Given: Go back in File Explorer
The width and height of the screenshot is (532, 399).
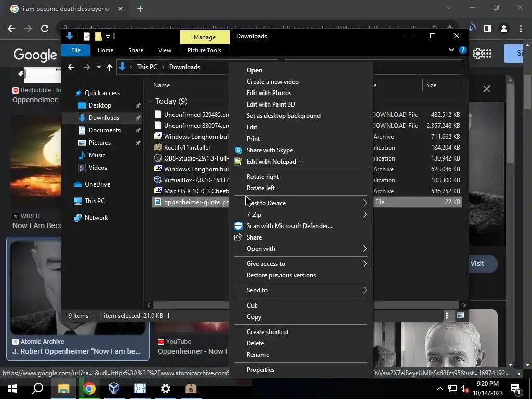Looking at the screenshot, I should point(71,67).
